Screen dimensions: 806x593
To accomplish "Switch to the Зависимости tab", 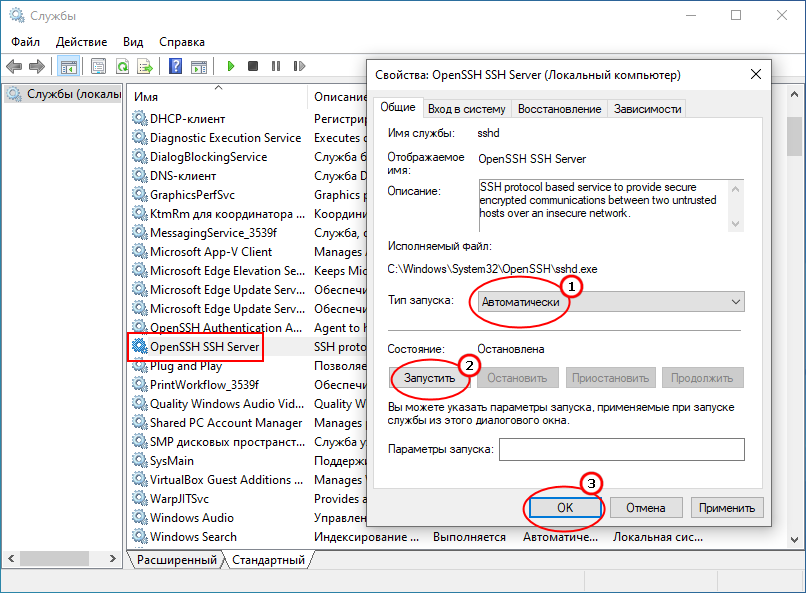I will (x=647, y=109).
